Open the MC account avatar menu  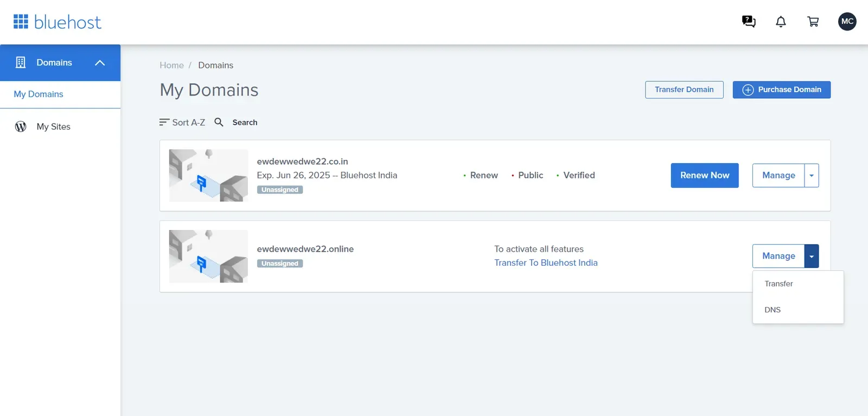click(x=847, y=22)
